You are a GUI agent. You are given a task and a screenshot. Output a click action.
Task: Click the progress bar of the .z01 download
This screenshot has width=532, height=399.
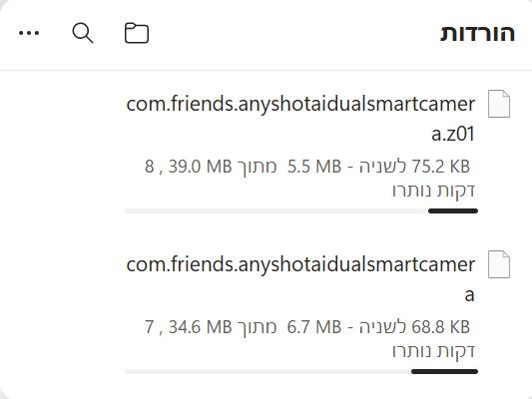[x=301, y=211]
